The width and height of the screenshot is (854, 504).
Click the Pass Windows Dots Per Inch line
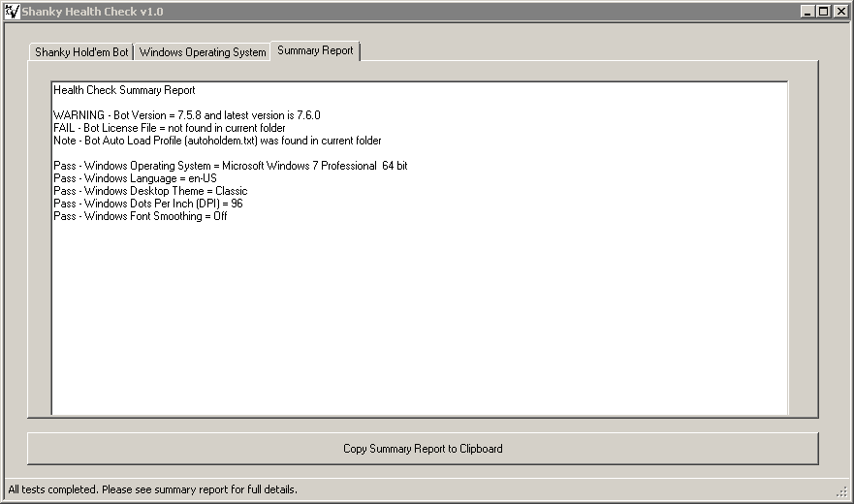coord(148,204)
